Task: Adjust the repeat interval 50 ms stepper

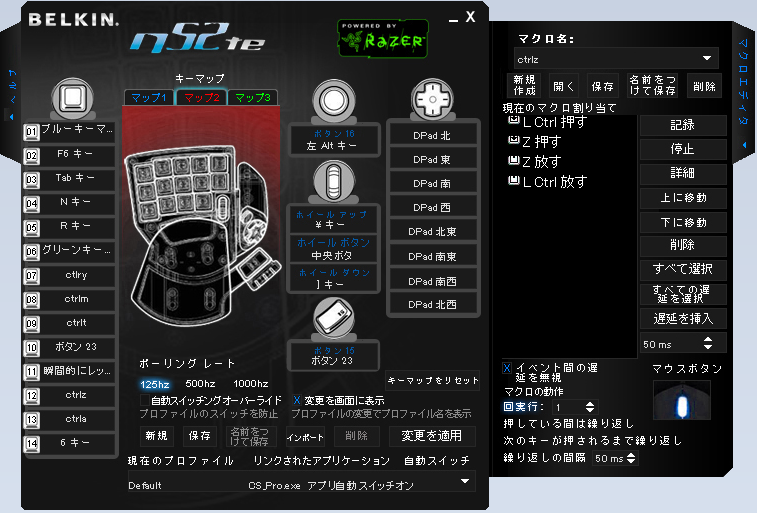Action: [631, 458]
